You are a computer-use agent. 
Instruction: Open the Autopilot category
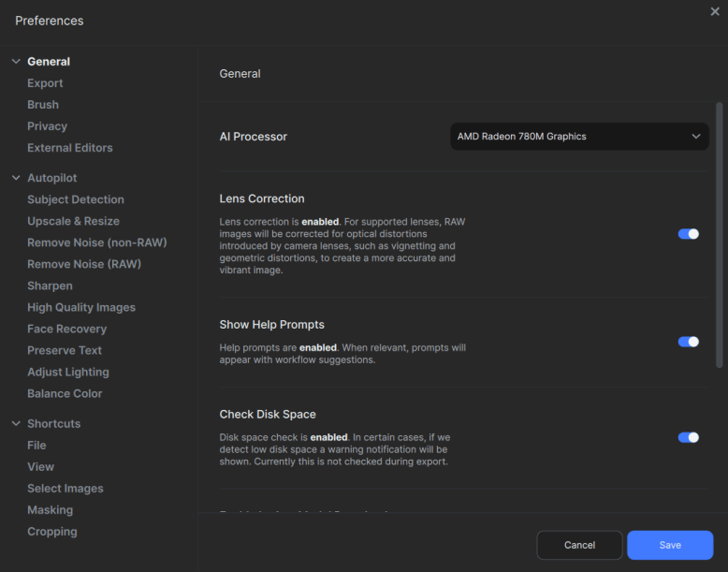point(52,178)
